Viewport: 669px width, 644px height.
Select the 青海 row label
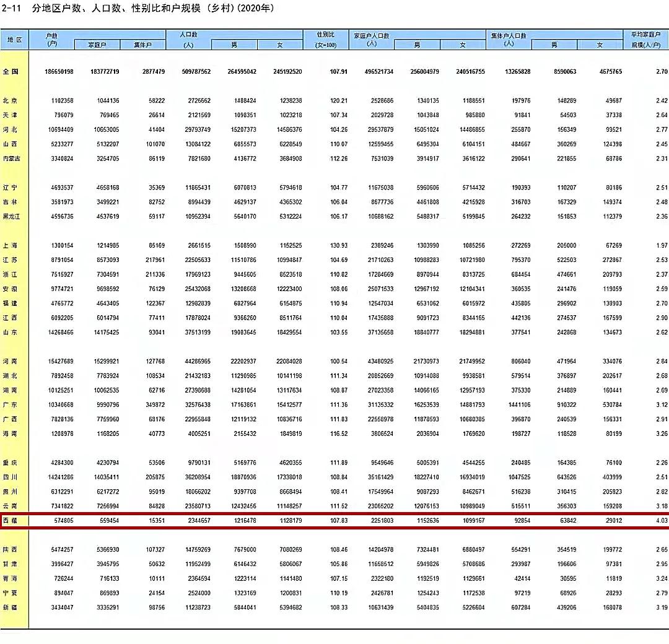(11, 579)
